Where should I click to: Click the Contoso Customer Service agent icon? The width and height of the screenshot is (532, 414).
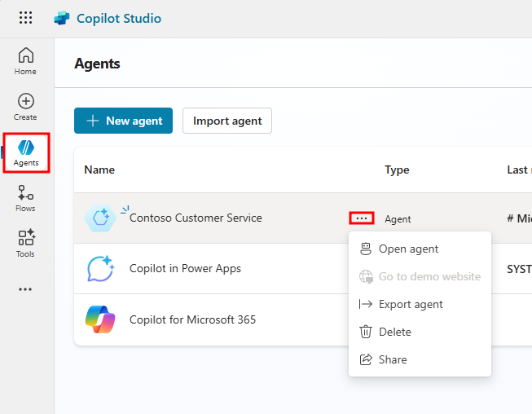coord(100,218)
